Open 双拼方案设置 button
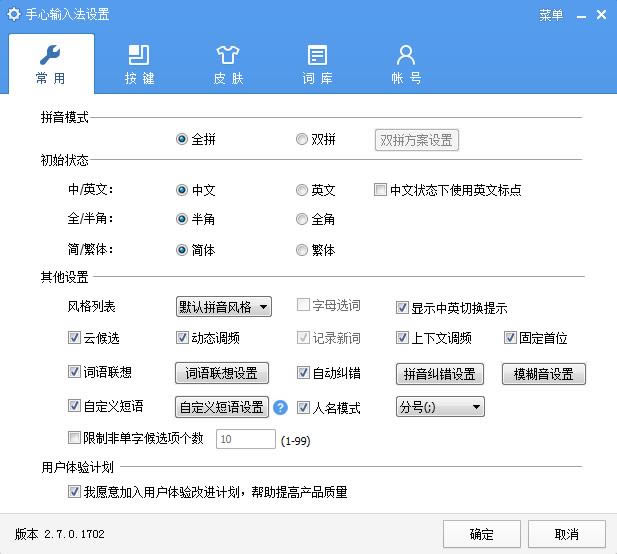Screen dimensions: 617x554 417,140
